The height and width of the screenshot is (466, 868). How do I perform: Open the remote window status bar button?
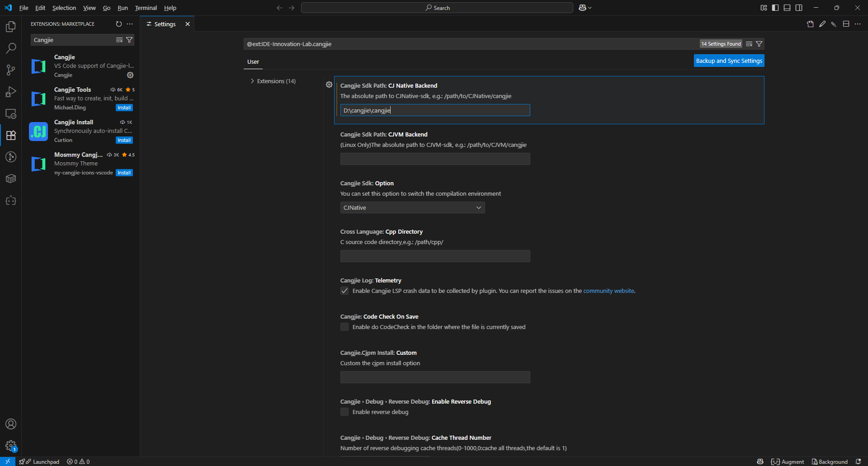click(8, 461)
